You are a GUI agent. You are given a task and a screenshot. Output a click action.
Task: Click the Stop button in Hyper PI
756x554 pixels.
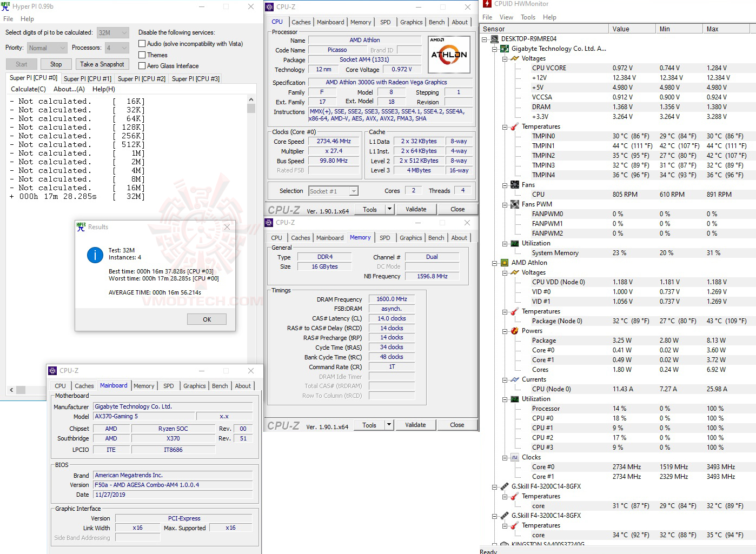(56, 64)
